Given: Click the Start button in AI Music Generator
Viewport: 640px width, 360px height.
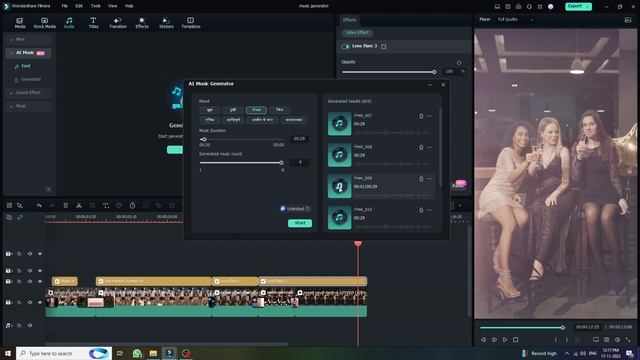Looking at the screenshot, I should (300, 223).
